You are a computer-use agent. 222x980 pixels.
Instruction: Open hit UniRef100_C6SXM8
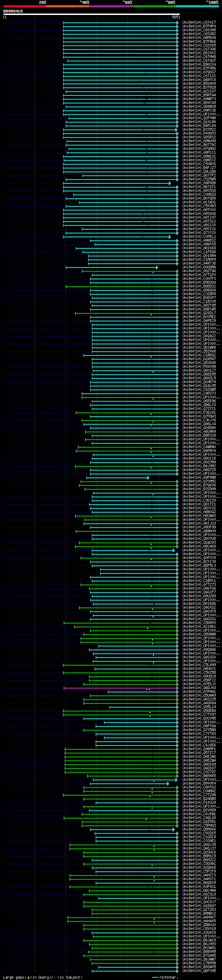coord(199,30)
